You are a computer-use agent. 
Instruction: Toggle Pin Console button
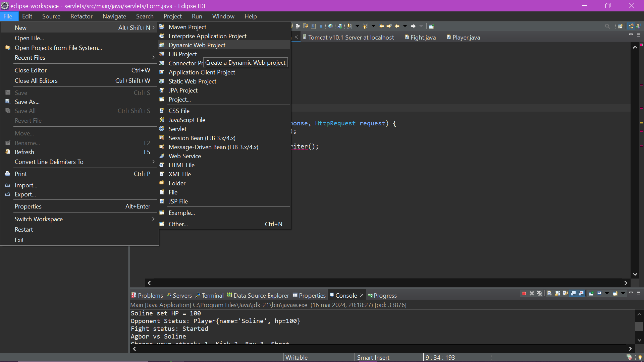[x=591, y=293]
